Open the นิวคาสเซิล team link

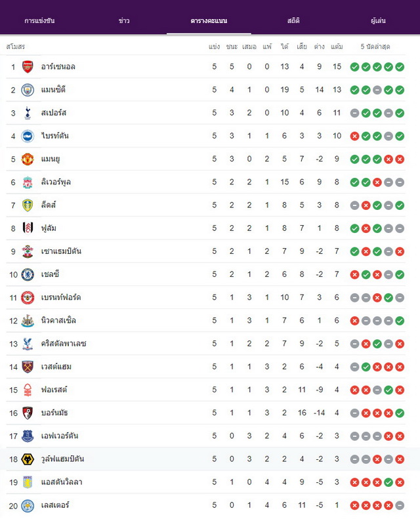click(x=58, y=320)
